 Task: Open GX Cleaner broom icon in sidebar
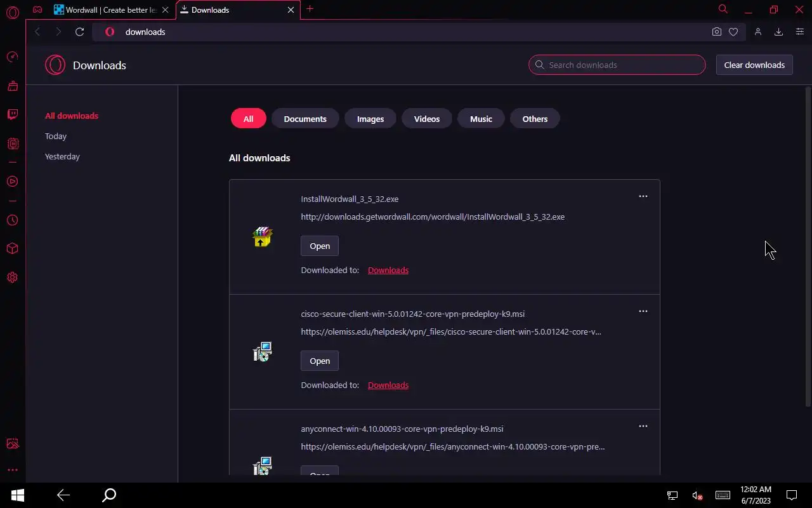[x=12, y=86]
